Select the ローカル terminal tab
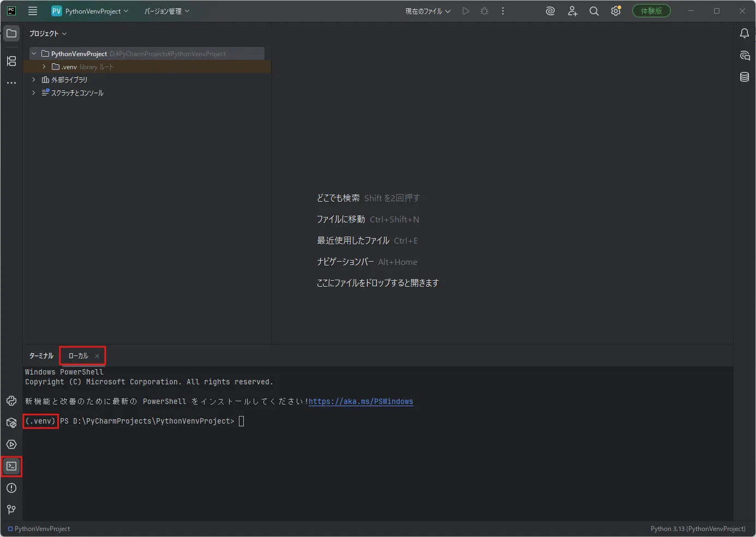The image size is (756, 537). click(x=79, y=355)
